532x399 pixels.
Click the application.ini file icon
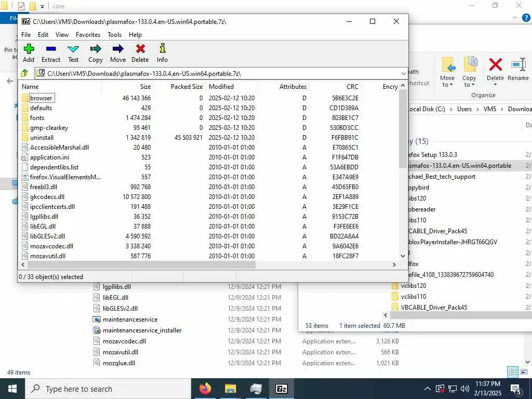pos(25,157)
